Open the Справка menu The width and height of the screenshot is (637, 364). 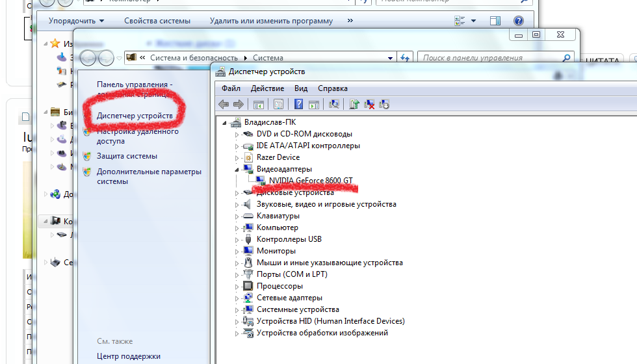(333, 88)
